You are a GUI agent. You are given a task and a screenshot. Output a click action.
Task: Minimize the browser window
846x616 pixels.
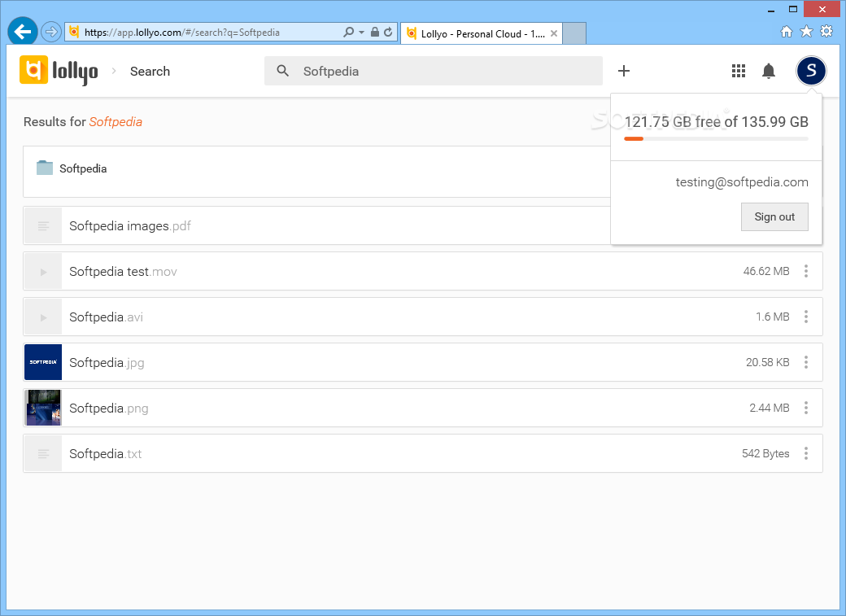point(771,10)
